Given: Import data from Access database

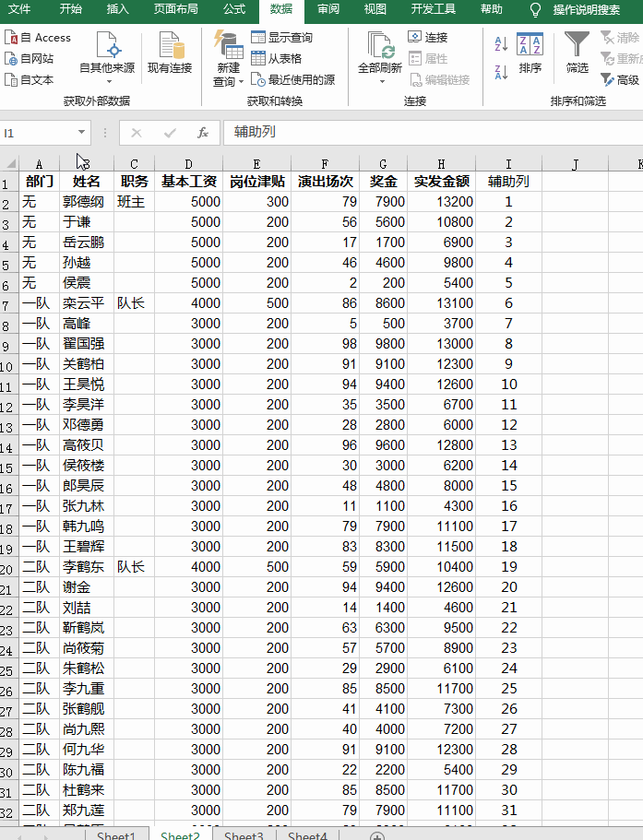Looking at the screenshot, I should (x=38, y=38).
